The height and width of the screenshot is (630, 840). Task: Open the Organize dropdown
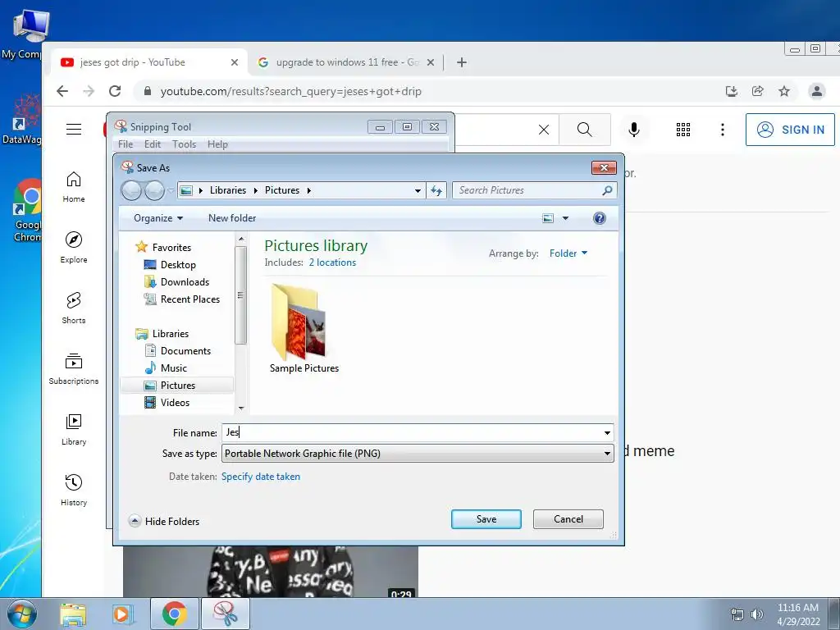pyautogui.click(x=158, y=218)
